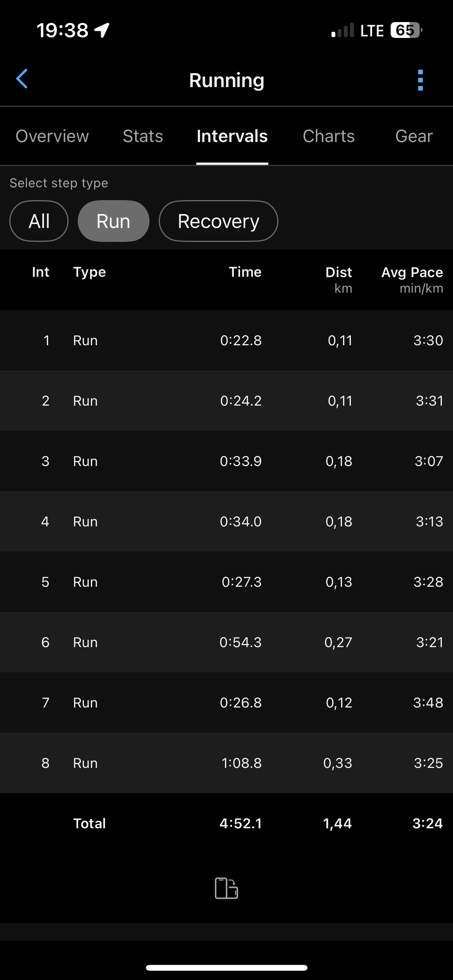
Task: Open the Gear tab
Action: [414, 136]
